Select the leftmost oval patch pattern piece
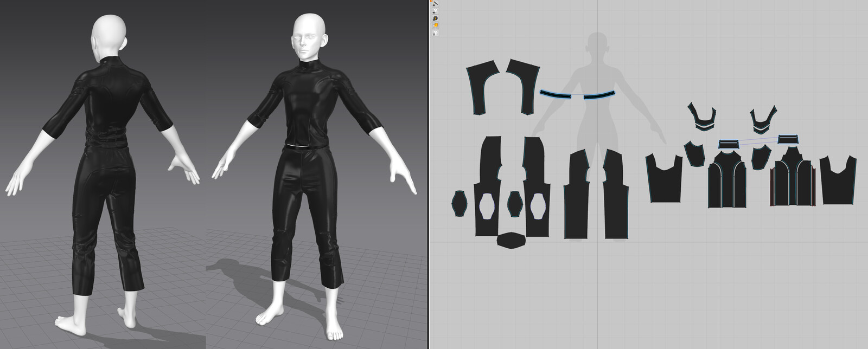This screenshot has height=349, width=868. [459, 204]
